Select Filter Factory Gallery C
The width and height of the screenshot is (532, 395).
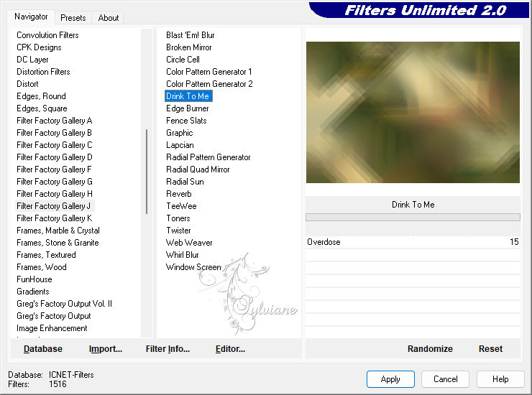55,145
